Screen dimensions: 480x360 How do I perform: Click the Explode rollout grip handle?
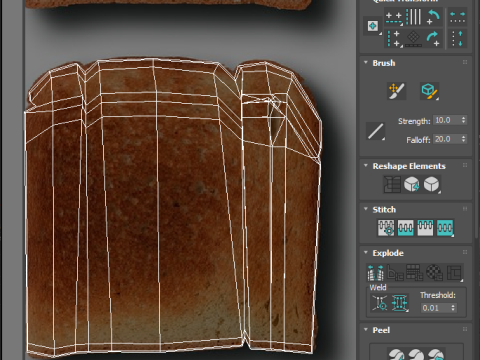click(465, 252)
